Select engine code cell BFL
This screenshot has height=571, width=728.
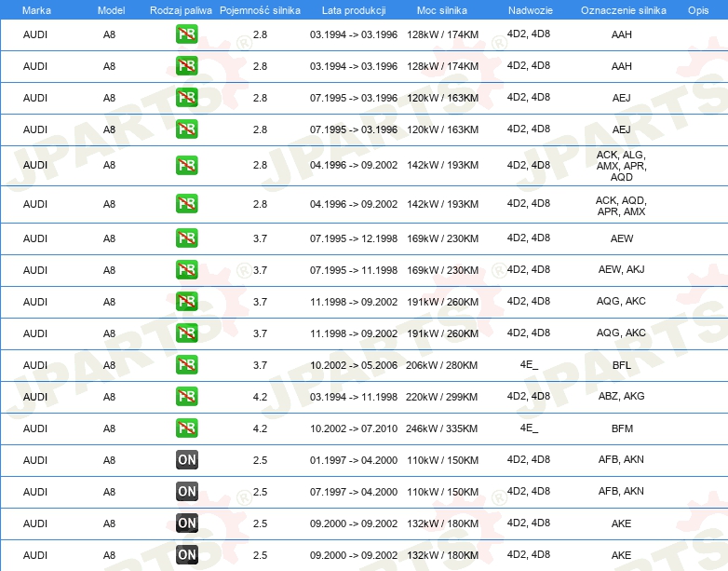621,365
